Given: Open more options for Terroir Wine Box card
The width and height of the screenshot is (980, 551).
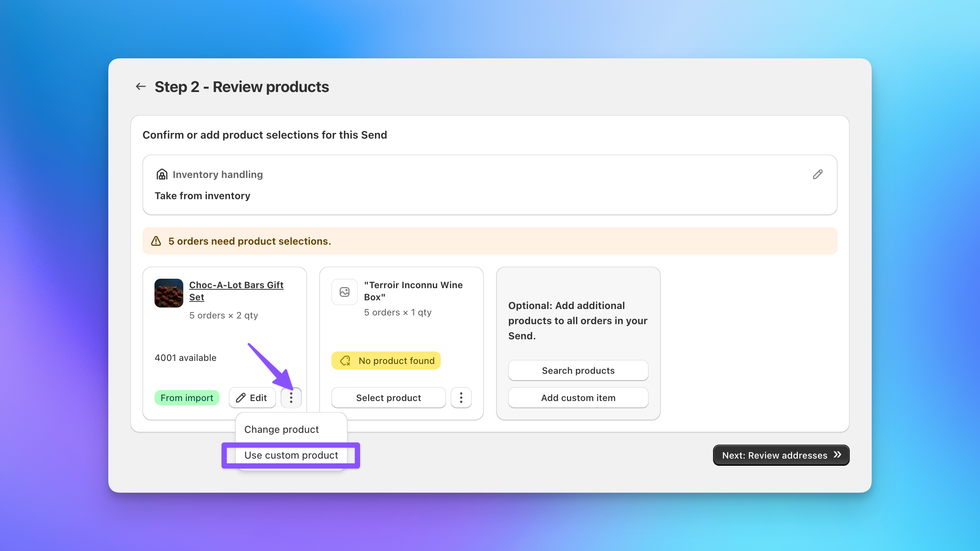Looking at the screenshot, I should (x=461, y=398).
